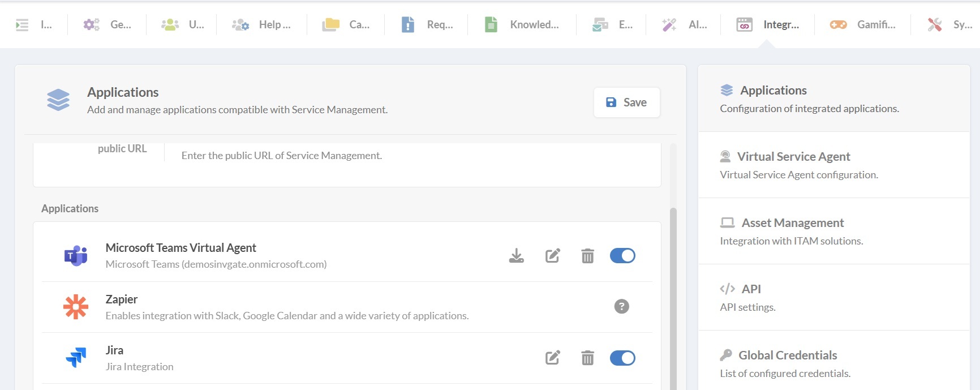Viewport: 980px width, 390px height.
Task: Open the Ge... tab with gears icon
Action: click(x=107, y=25)
